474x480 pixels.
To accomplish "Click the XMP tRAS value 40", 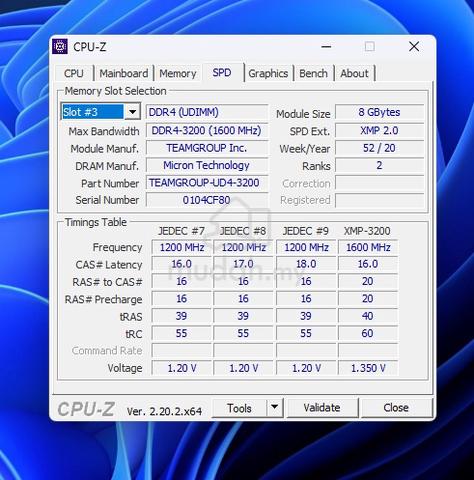I will [x=368, y=316].
